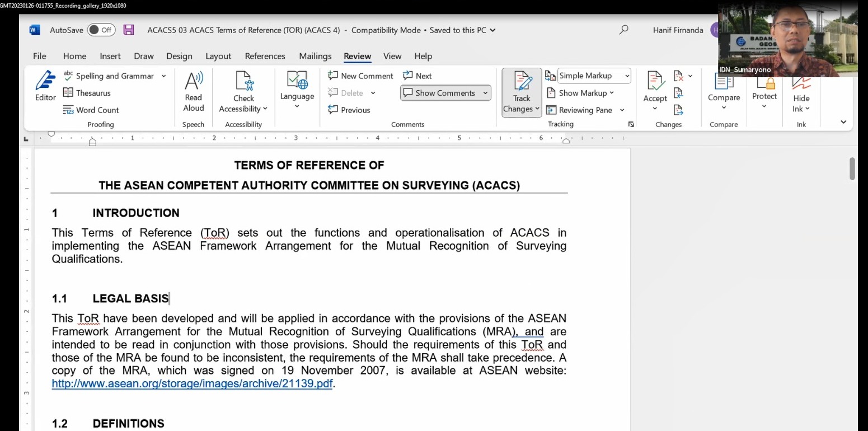
Task: Switch to the References tab
Action: click(265, 56)
